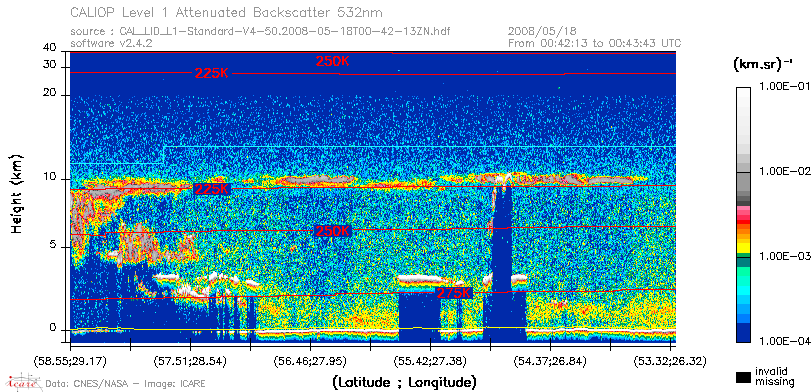The width and height of the screenshot is (811, 392).
Task: Click the upper 225K label near 30 km
Action: (212, 73)
